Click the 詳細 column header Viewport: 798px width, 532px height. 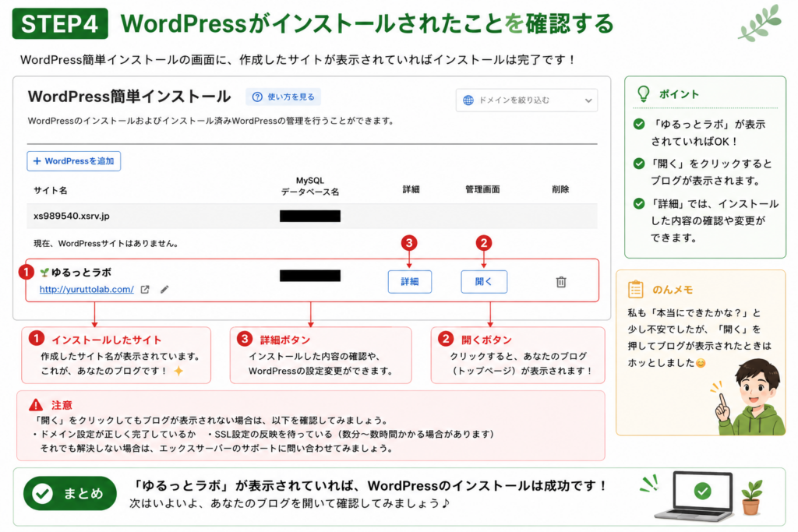point(411,189)
